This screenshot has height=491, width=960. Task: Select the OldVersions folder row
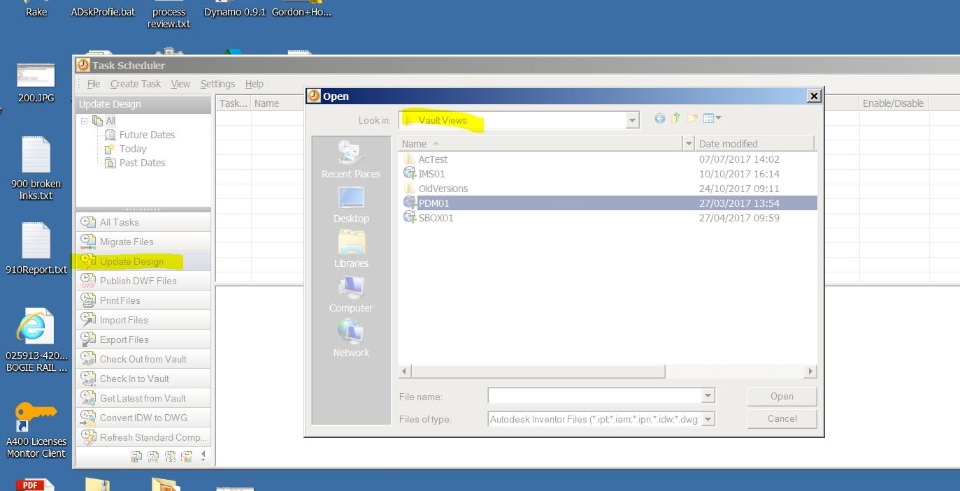pyautogui.click(x=607, y=189)
